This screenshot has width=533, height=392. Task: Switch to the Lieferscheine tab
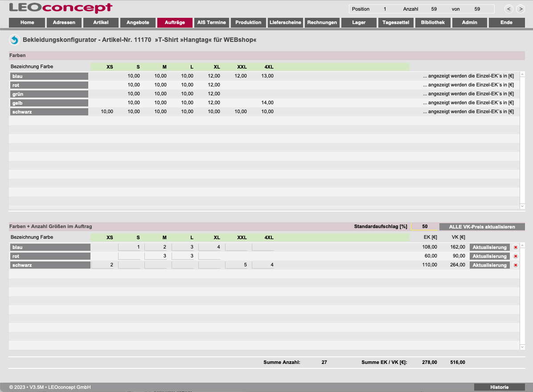click(x=285, y=22)
